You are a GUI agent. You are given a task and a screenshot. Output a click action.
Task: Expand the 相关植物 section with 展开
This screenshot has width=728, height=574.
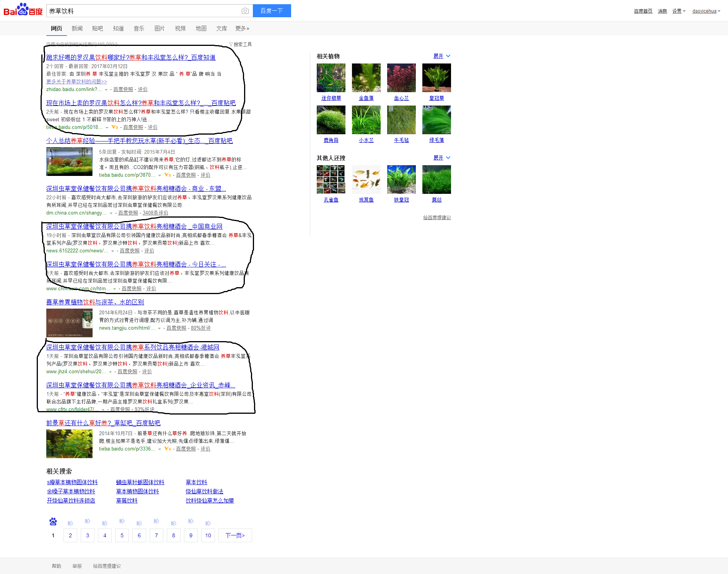tap(442, 56)
